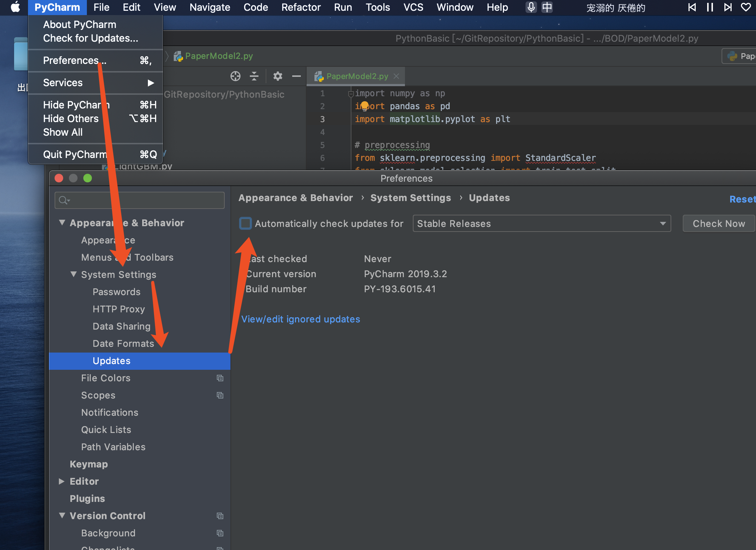Click the per-project copy icon beside Scopes

pos(220,395)
